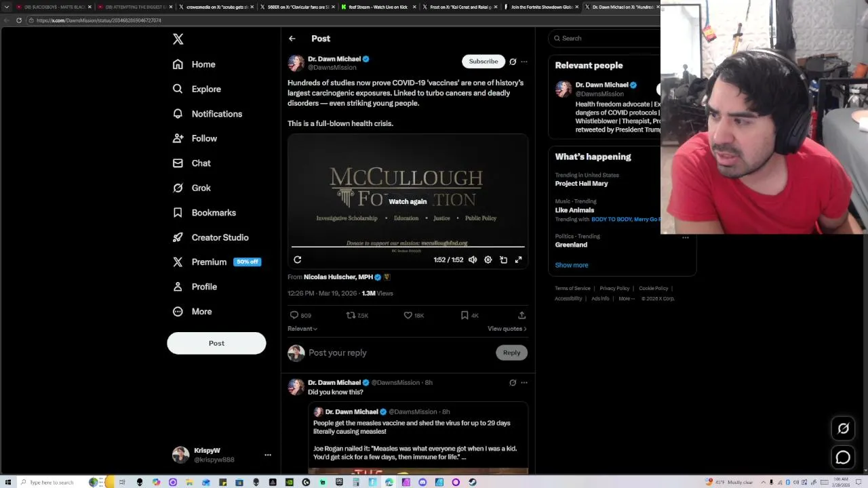868x488 pixels.
Task: Open Discord from the taskbar
Action: tap(422, 483)
